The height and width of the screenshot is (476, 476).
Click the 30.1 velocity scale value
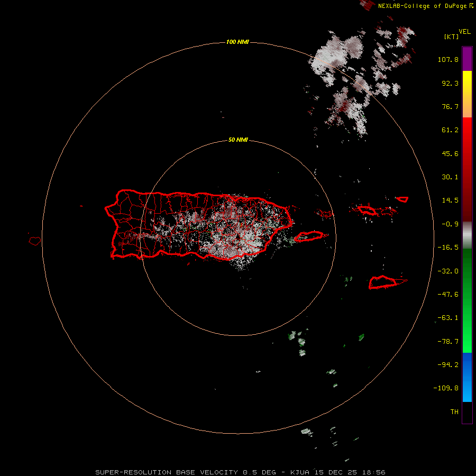click(450, 177)
